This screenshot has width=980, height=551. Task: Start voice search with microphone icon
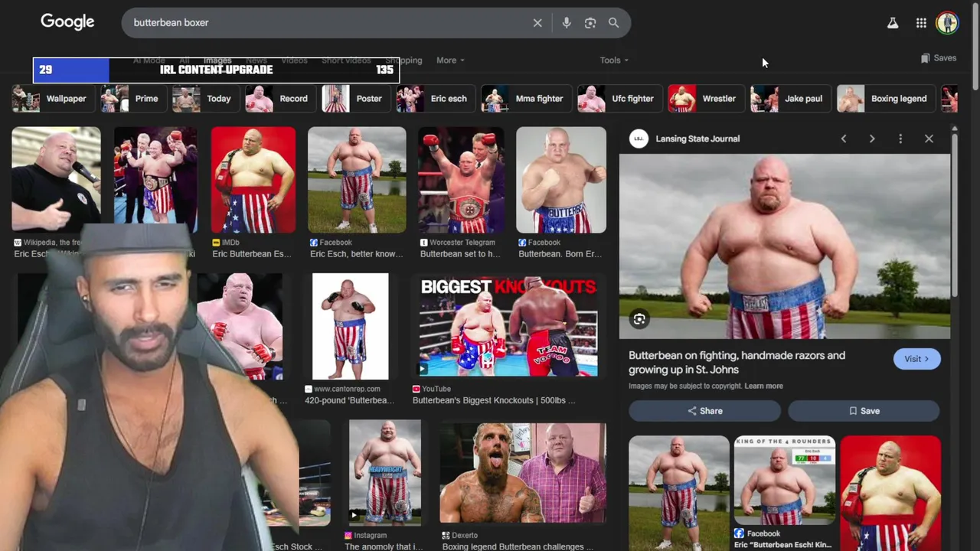click(567, 23)
